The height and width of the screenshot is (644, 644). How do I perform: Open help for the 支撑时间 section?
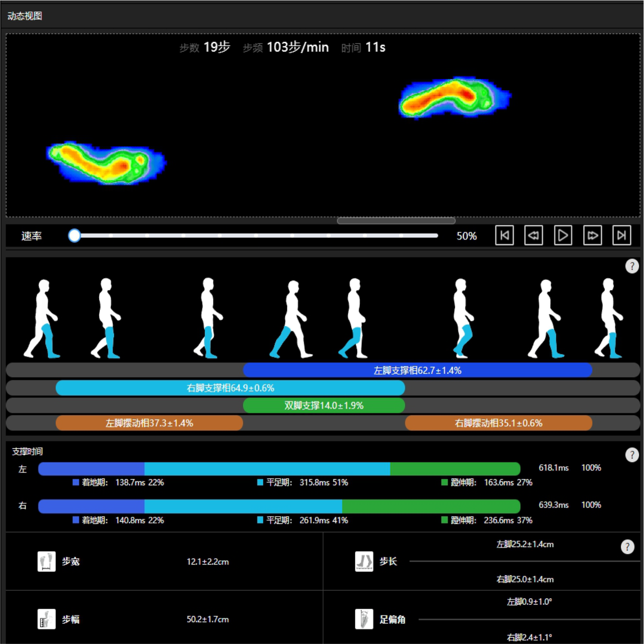pyautogui.click(x=632, y=454)
